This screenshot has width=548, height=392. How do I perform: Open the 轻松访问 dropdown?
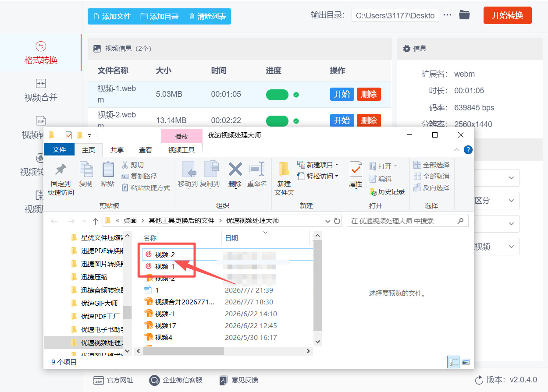(318, 176)
